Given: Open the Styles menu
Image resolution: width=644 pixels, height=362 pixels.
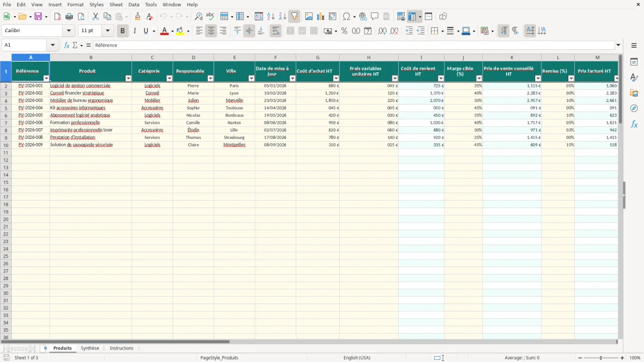Looking at the screenshot, I should [97, 4].
